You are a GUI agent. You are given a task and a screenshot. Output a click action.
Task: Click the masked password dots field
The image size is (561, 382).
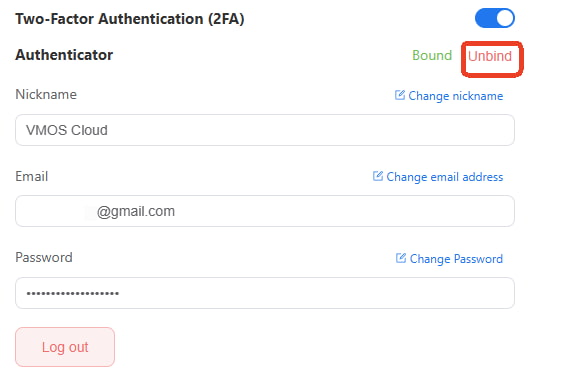265,293
